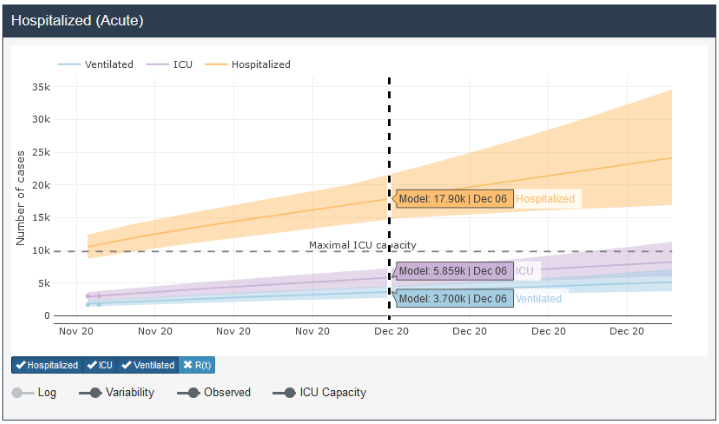Click the first observed Ventilated data point

[88, 304]
